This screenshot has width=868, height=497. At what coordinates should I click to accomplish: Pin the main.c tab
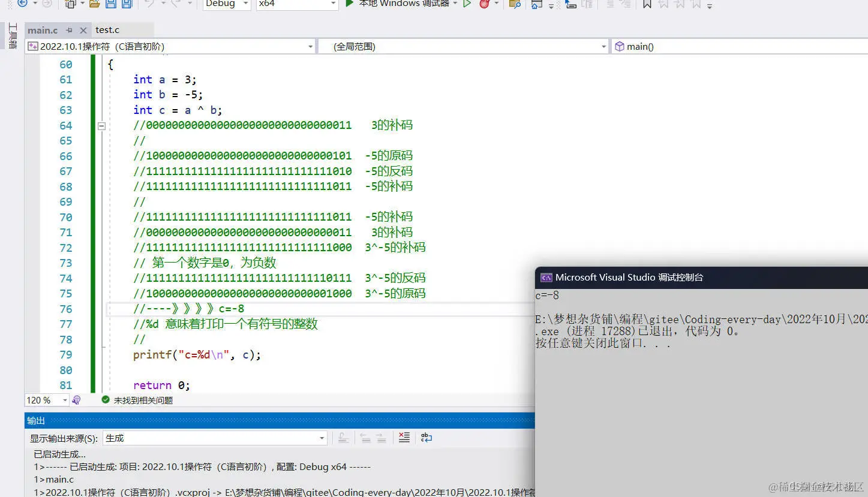(70, 30)
